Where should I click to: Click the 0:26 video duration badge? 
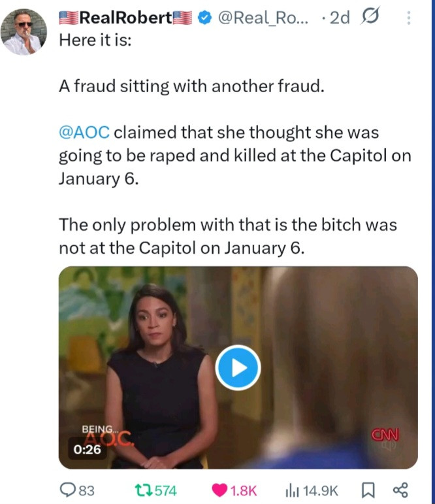(x=86, y=449)
